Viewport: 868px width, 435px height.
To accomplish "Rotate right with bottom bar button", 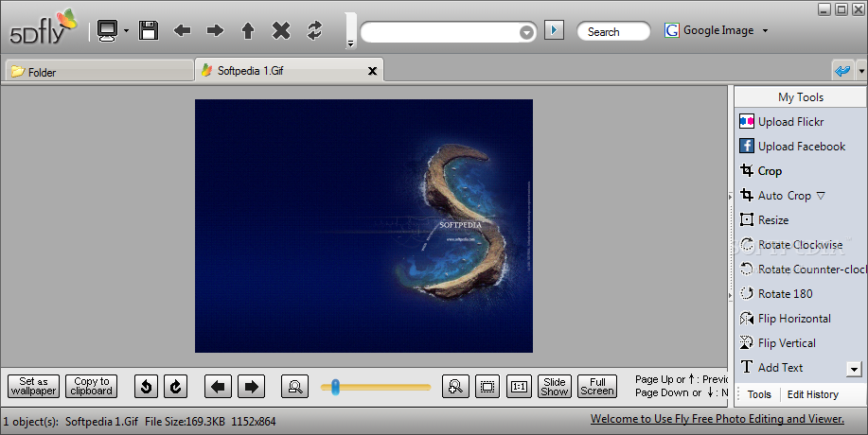I will click(x=175, y=387).
